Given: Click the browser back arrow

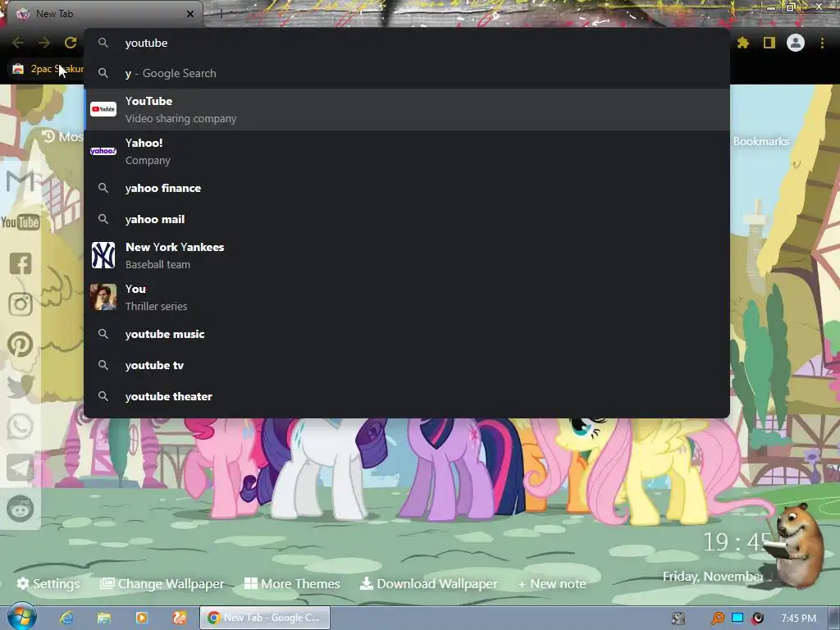Looking at the screenshot, I should pos(18,43).
